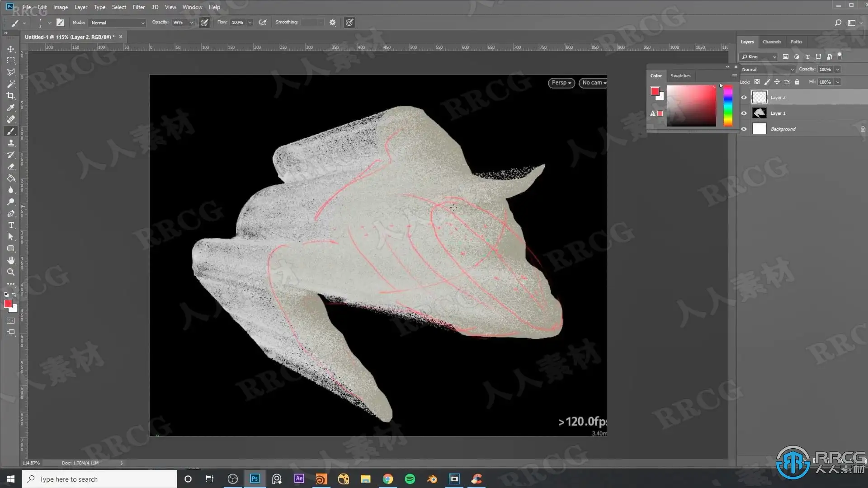Open the Filter menu
This screenshot has width=868, height=488.
[x=138, y=7]
